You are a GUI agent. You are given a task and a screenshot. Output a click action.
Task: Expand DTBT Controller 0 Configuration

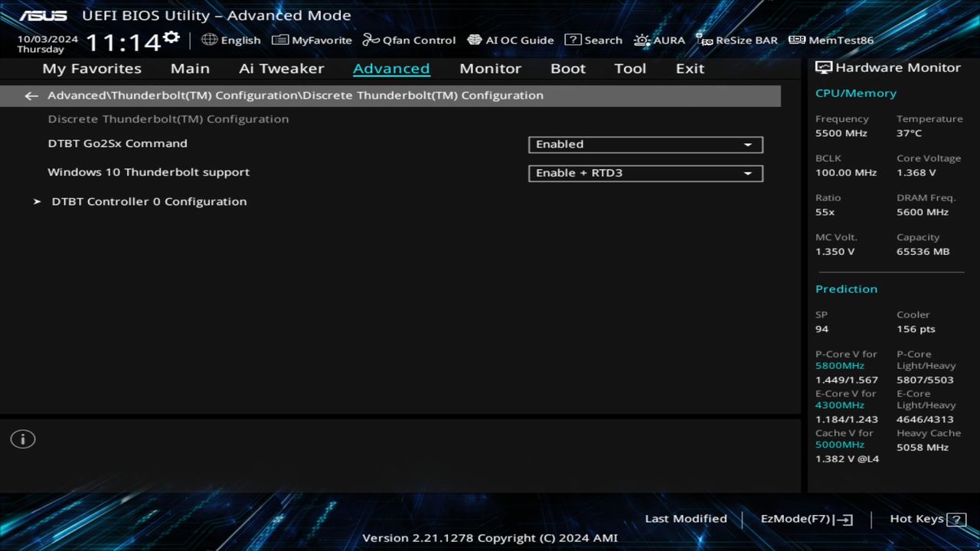pyautogui.click(x=149, y=201)
